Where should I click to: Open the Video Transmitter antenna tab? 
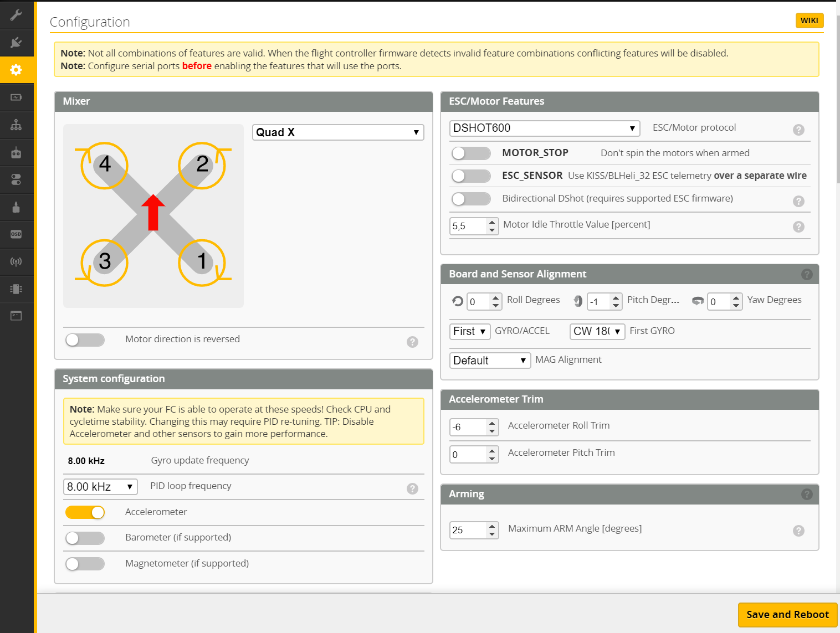click(16, 261)
